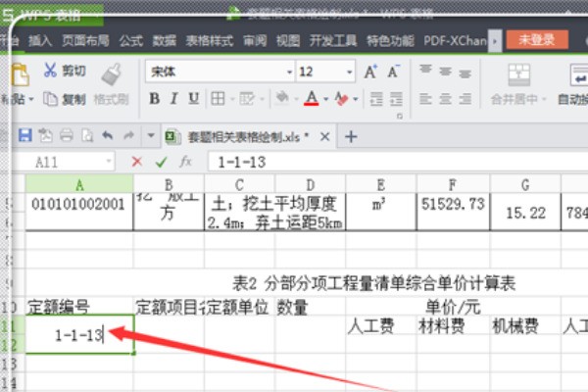The height and width of the screenshot is (392, 588).
Task: Increase indent icon
Action: (x=396, y=99)
